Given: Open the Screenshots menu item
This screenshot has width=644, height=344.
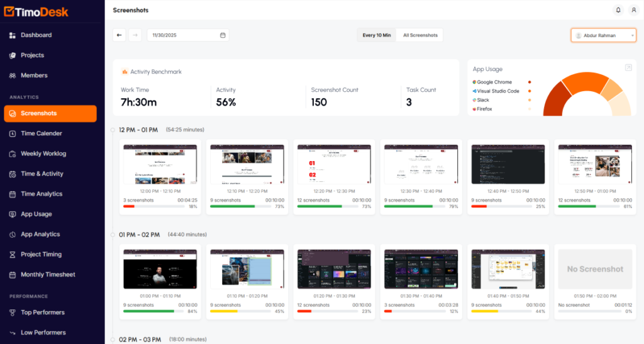Looking at the screenshot, I should point(50,114).
